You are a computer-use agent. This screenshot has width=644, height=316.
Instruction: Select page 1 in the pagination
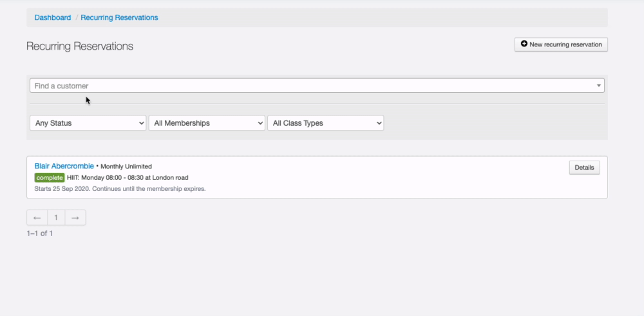pyautogui.click(x=56, y=218)
